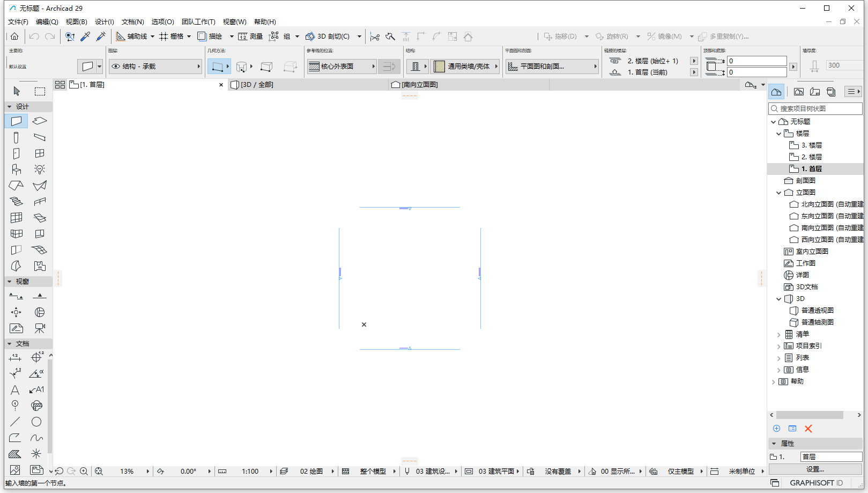Switch to the 3D / 全部 tab

pos(257,85)
